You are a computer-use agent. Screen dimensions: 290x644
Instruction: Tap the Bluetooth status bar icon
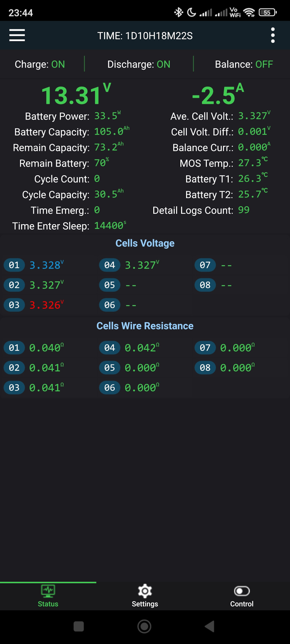pos(178,12)
